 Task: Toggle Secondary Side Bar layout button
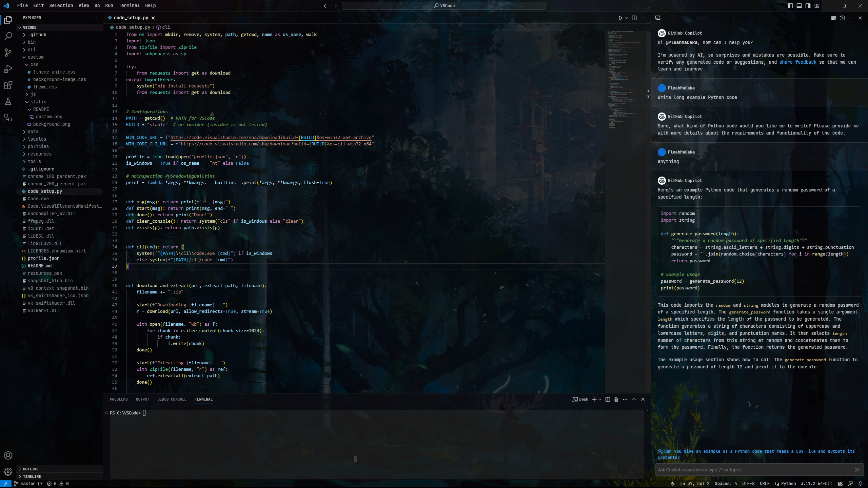coord(808,6)
